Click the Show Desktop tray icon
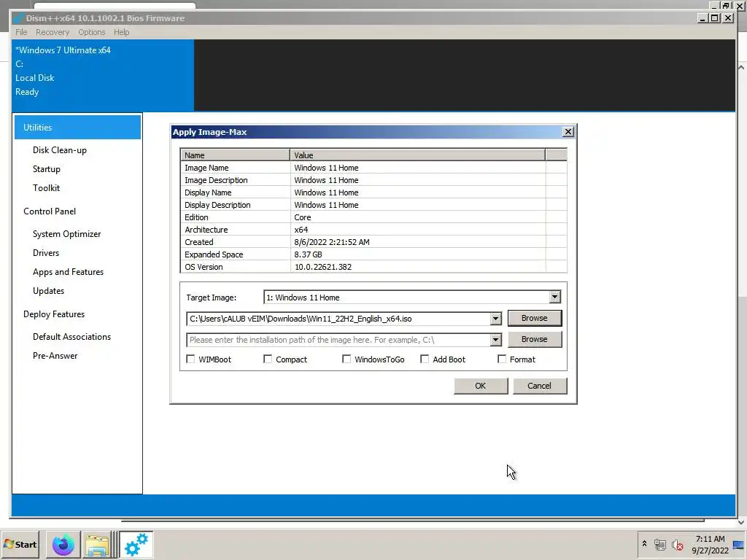The image size is (747, 560). (x=738, y=545)
